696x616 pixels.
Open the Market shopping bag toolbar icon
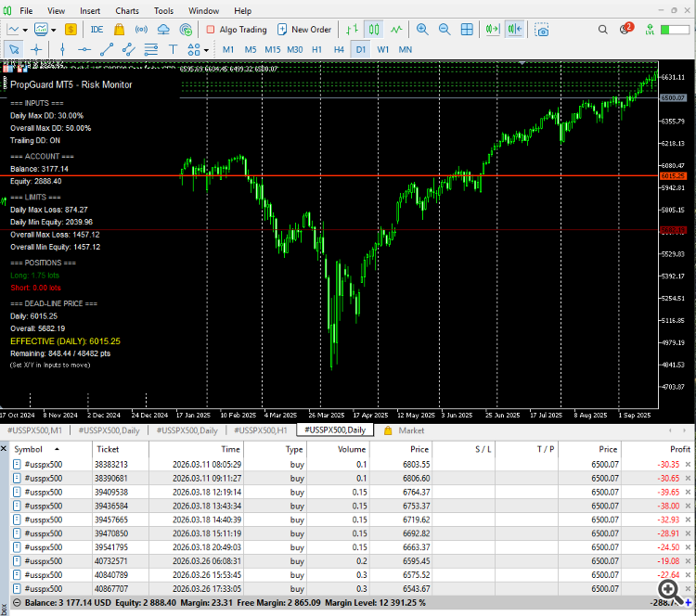[119, 30]
